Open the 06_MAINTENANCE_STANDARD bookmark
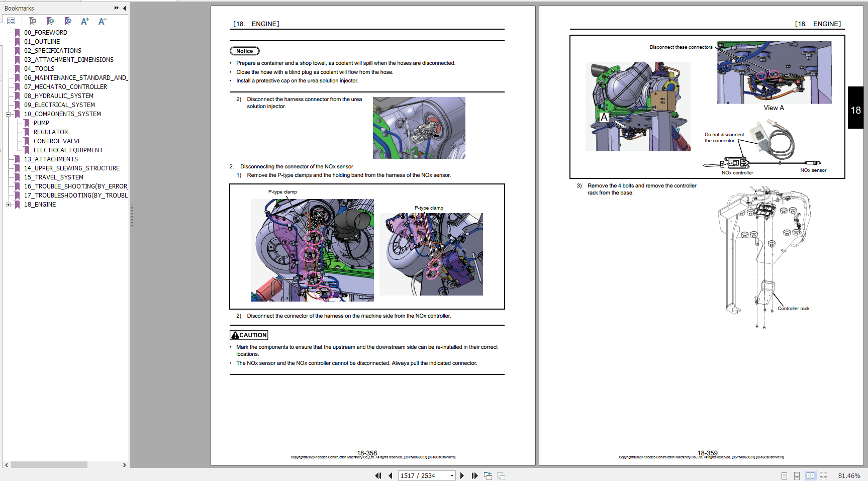 pos(76,78)
